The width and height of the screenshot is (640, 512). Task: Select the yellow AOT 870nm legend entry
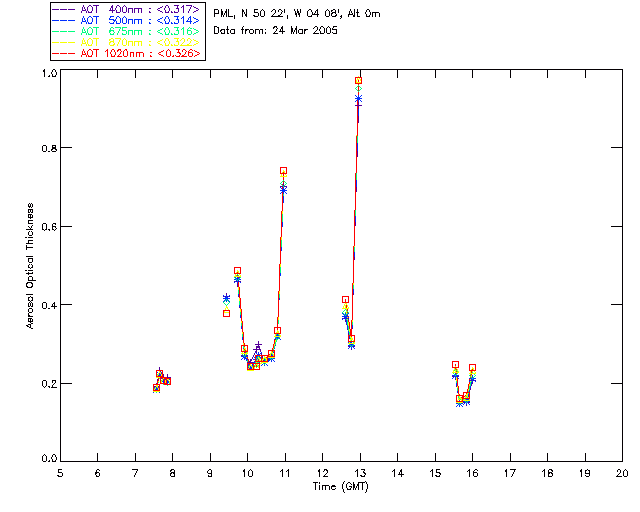(x=127, y=42)
